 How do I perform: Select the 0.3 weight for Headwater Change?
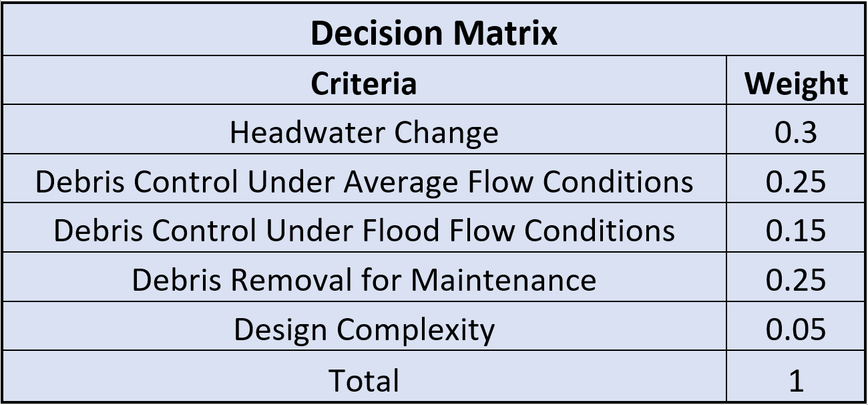796,132
